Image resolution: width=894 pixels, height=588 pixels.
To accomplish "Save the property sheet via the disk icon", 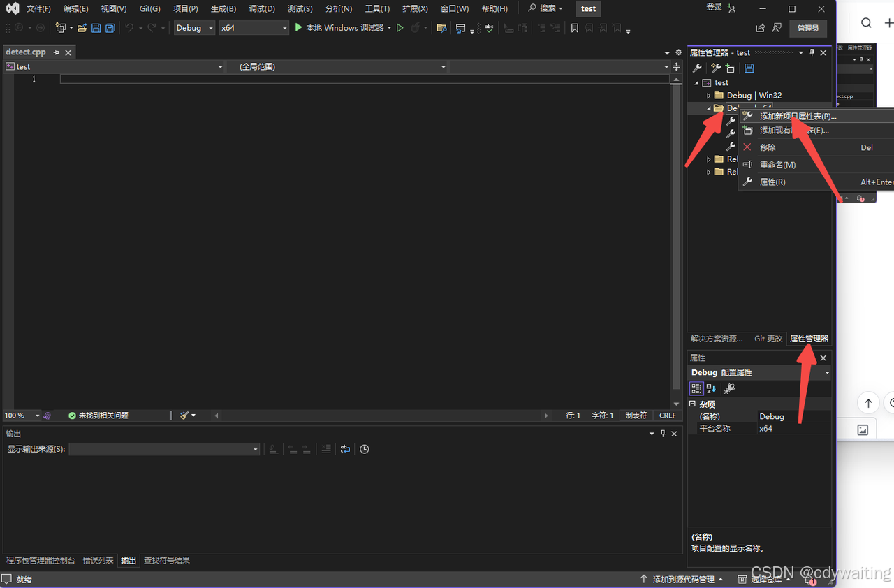I will [749, 67].
